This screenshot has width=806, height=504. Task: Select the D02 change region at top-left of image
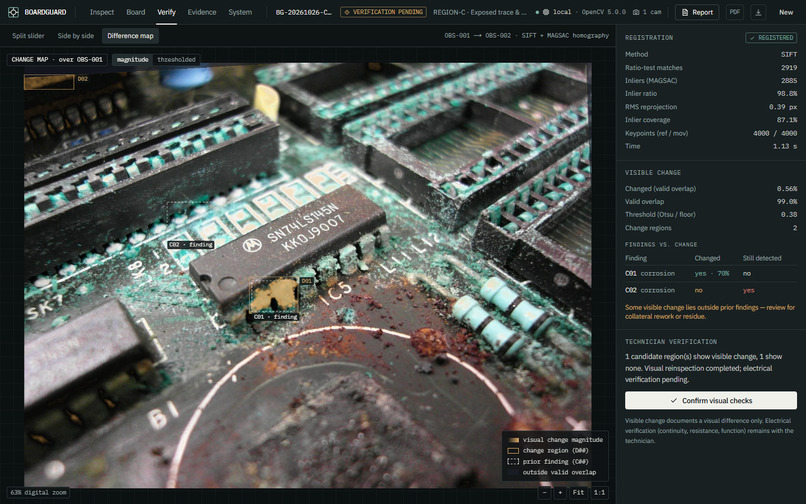coord(49,81)
